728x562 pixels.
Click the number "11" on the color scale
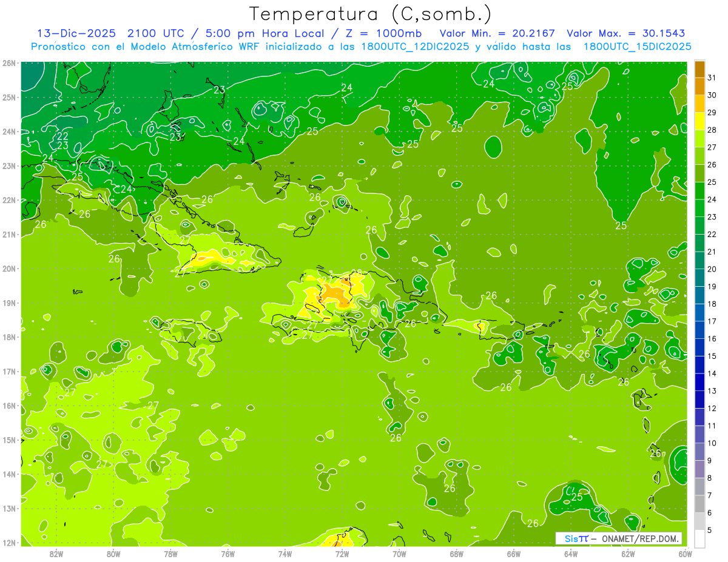click(712, 426)
